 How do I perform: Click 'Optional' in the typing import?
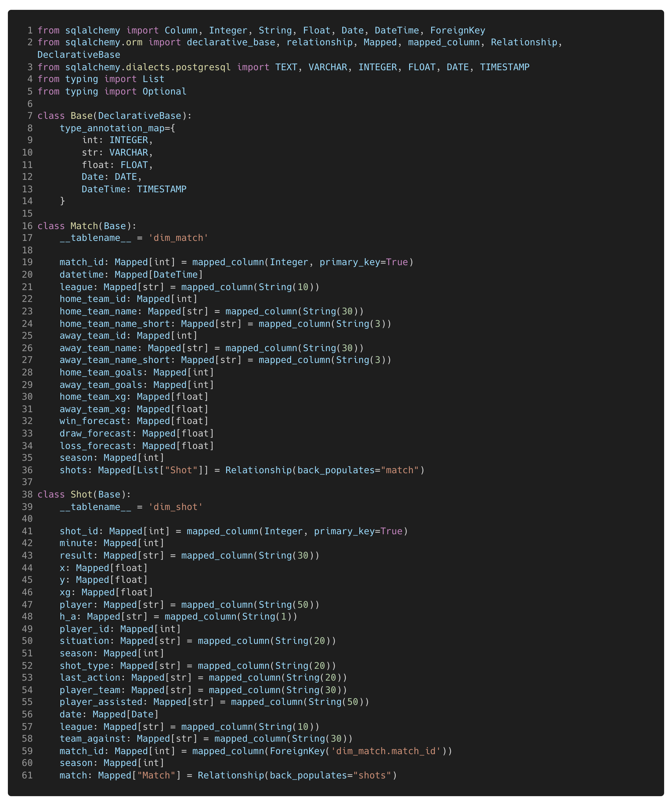pyautogui.click(x=164, y=92)
